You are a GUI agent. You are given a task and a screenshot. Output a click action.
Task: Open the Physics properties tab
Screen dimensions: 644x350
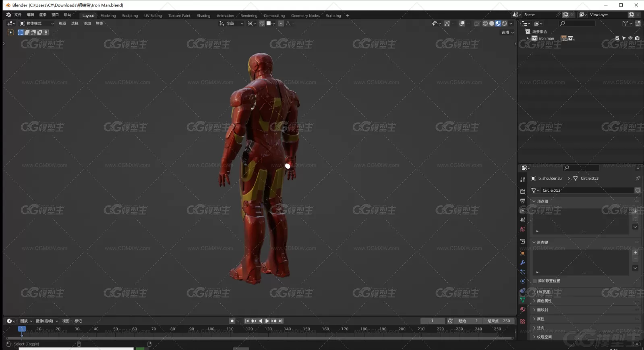coord(523,281)
